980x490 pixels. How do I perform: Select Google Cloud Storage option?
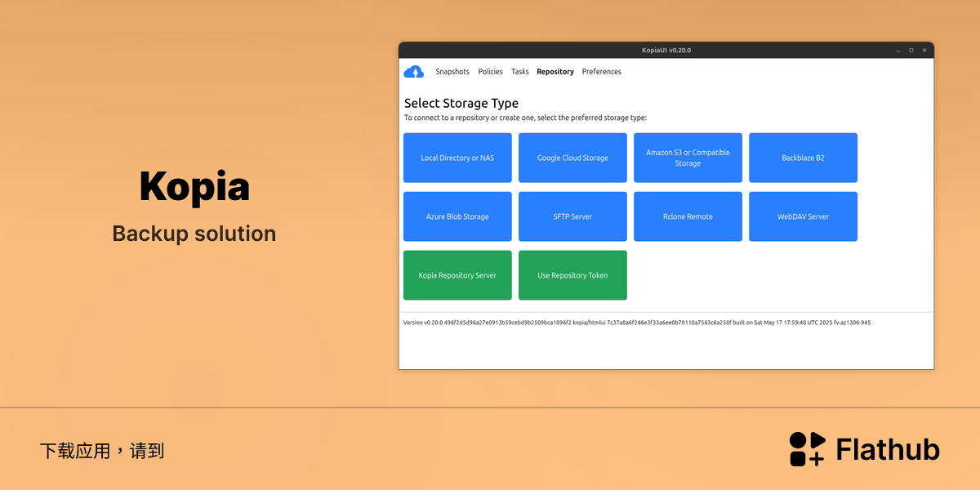tap(572, 158)
